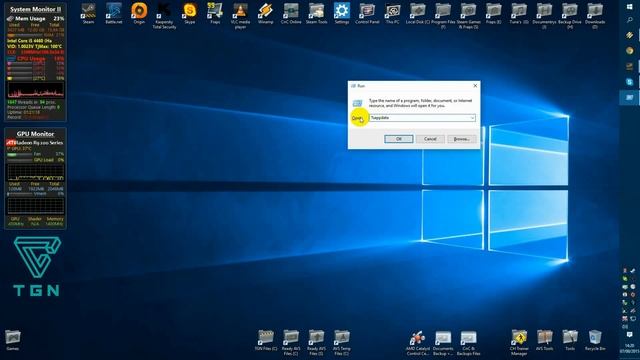
Task: Open the desktop Tools folder shortcut
Action: [x=570, y=340]
